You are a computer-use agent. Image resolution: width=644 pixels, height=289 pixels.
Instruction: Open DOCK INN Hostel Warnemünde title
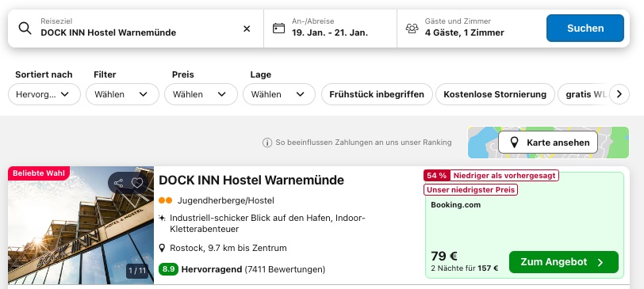[251, 180]
